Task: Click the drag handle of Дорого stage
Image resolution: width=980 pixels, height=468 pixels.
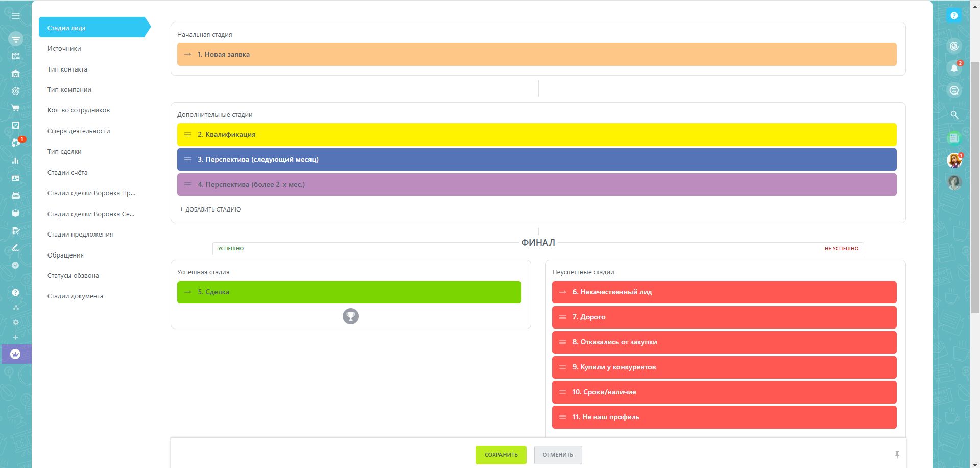Action: [562, 317]
